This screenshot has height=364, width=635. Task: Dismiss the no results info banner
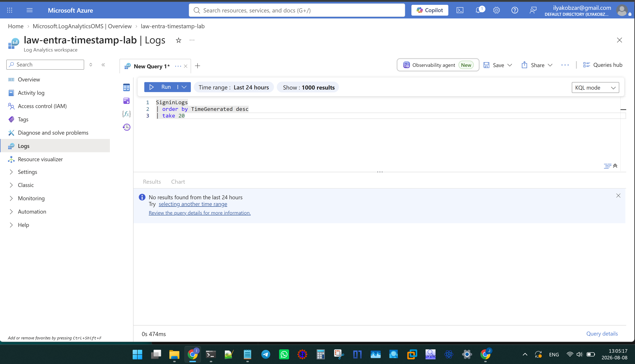[x=618, y=195]
